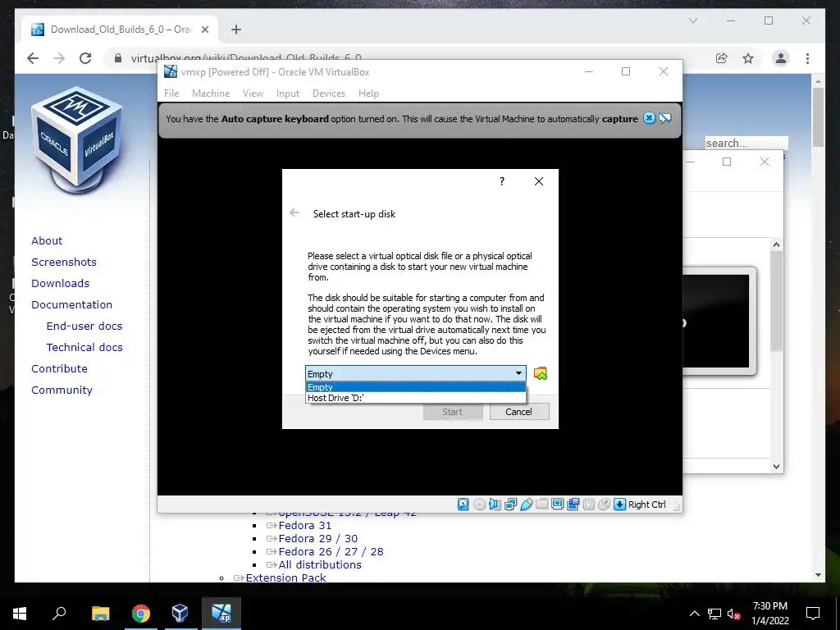Open a new Chrome tab
Viewport: 840px width, 630px height.
[236, 30]
